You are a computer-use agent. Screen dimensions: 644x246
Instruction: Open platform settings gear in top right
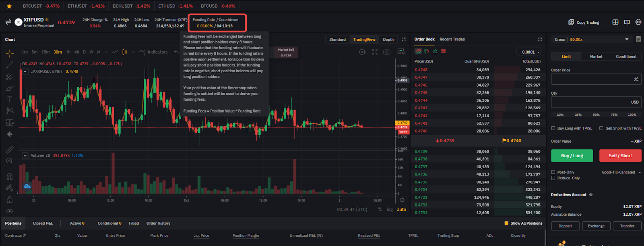tap(638, 22)
